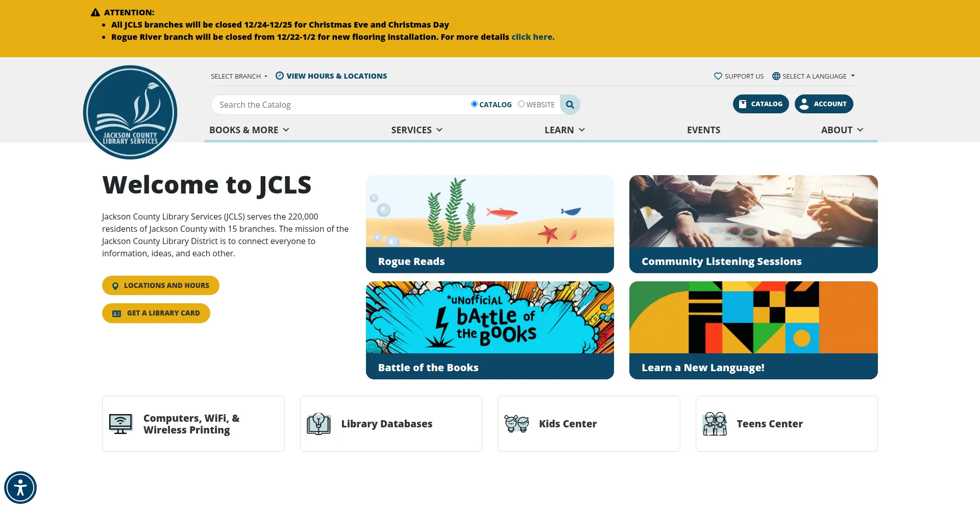Click the search magnifying glass icon
Viewport: 980px width, 507px height.
coord(570,104)
